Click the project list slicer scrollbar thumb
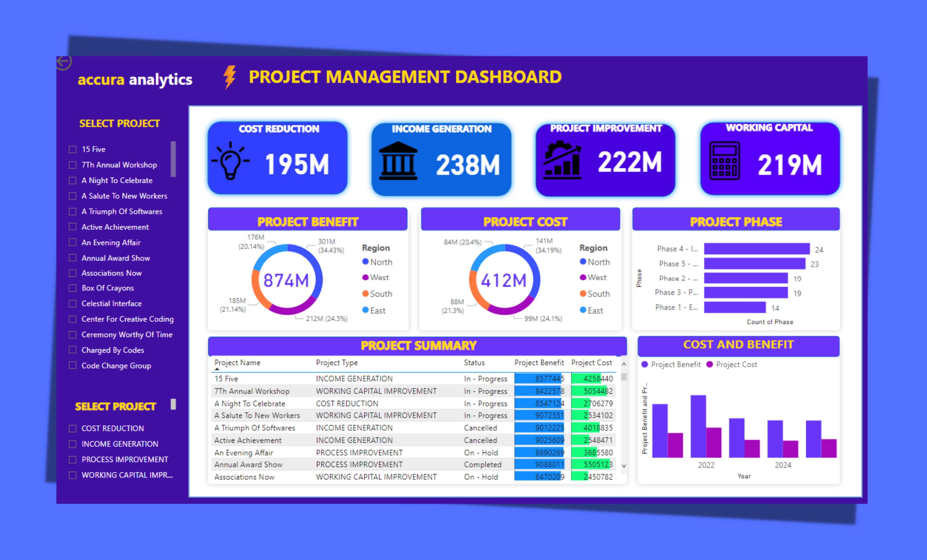Viewport: 927px width, 560px height. [173, 159]
